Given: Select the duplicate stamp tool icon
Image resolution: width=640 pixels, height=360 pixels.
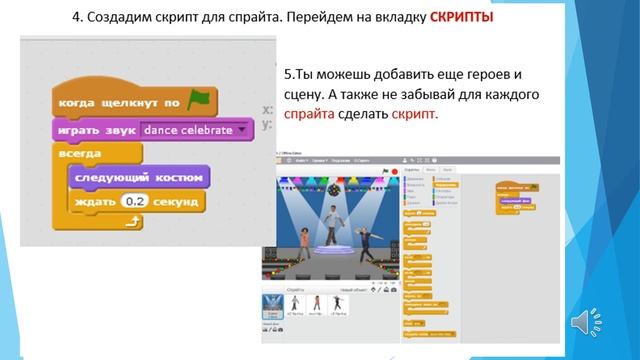Looking at the screenshot, I should [405, 161].
